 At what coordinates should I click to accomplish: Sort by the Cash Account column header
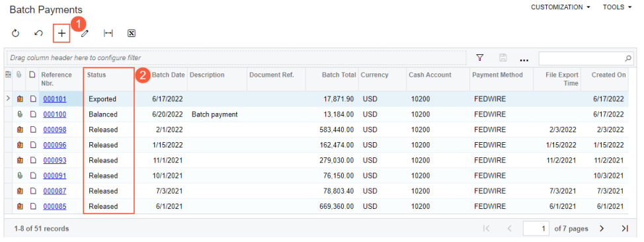coord(430,75)
